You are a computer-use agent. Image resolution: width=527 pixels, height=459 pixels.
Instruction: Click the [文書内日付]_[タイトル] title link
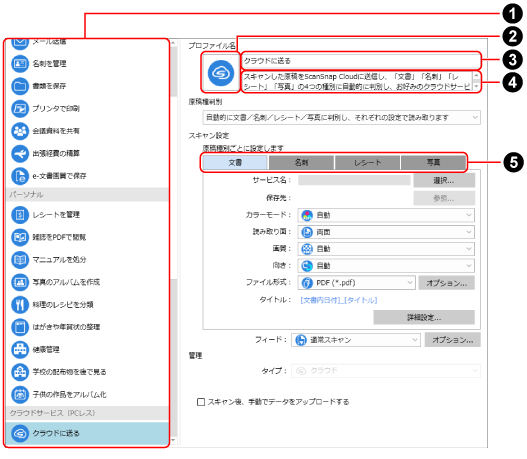point(338,300)
